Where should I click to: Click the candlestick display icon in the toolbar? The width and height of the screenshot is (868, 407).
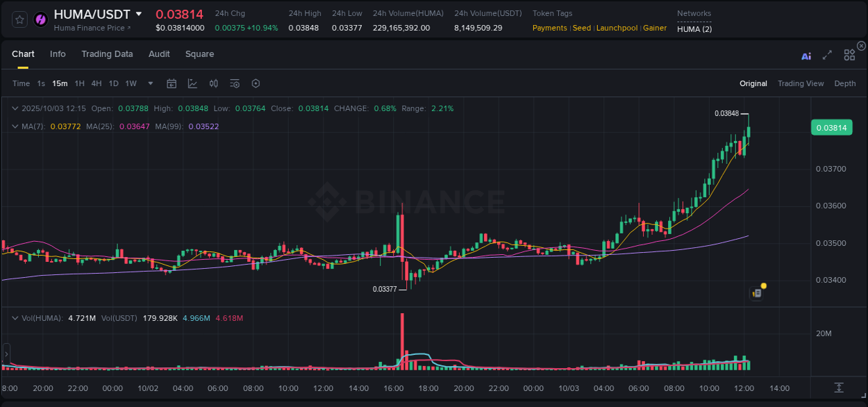[214, 83]
